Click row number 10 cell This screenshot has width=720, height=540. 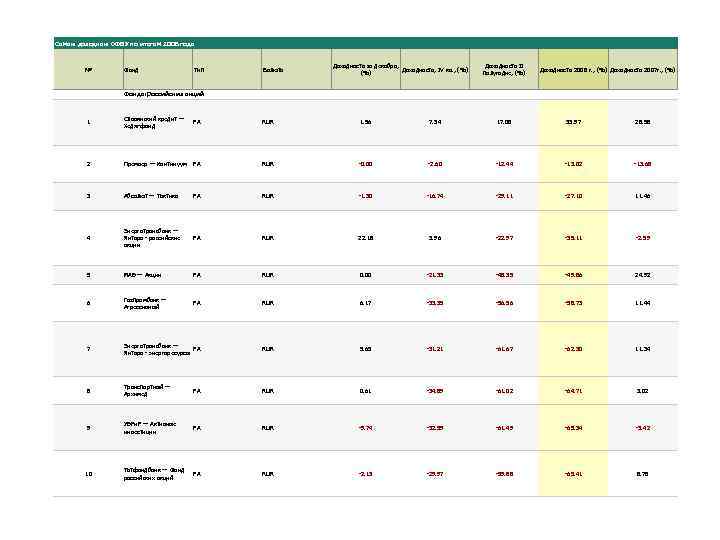[x=89, y=474]
